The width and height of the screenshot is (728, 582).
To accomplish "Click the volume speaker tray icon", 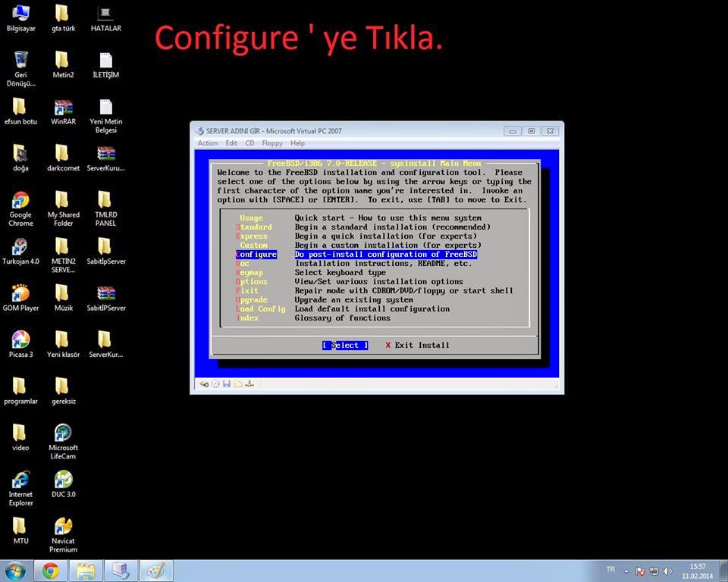I will [x=667, y=571].
